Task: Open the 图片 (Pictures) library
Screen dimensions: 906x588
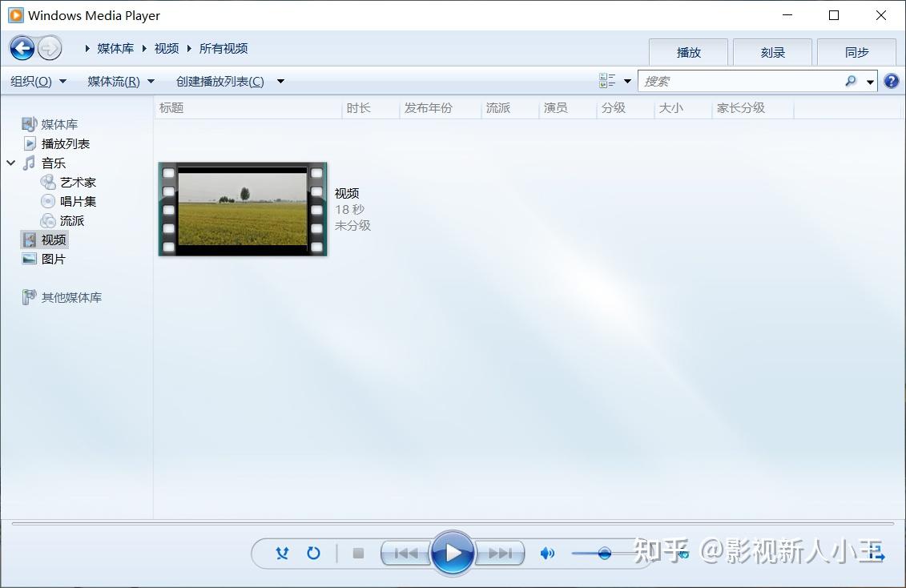Action: pos(54,258)
